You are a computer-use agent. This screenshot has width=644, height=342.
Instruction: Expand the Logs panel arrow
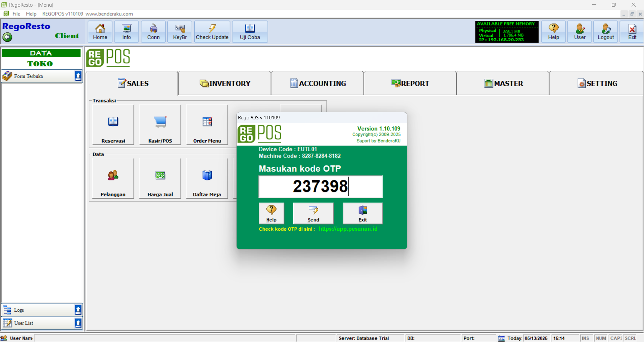coord(78,310)
